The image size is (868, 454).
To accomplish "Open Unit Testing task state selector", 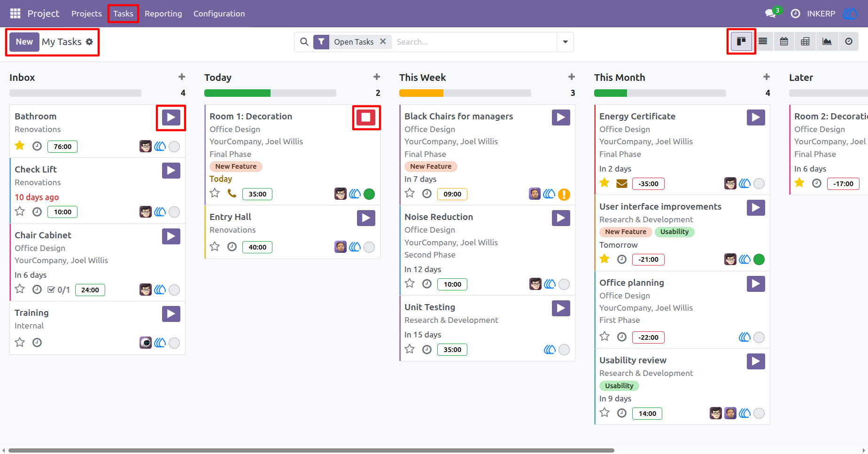I will point(564,350).
